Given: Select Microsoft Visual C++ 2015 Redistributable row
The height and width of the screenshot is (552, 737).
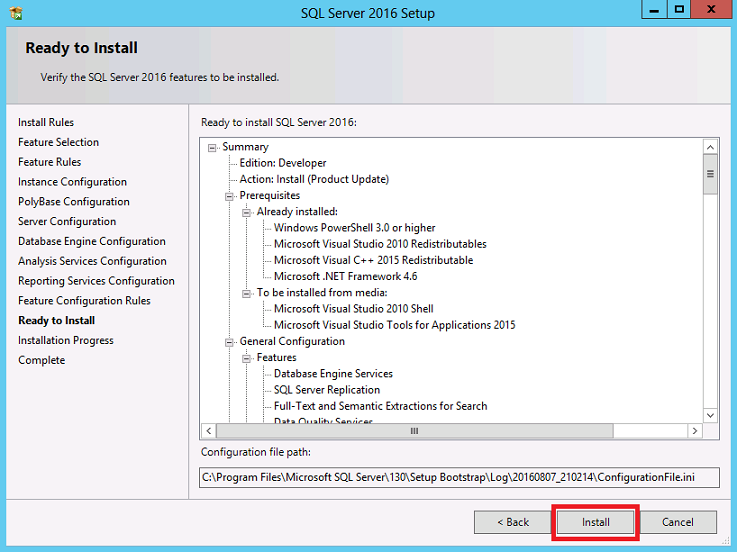Looking at the screenshot, I should pos(373,260).
